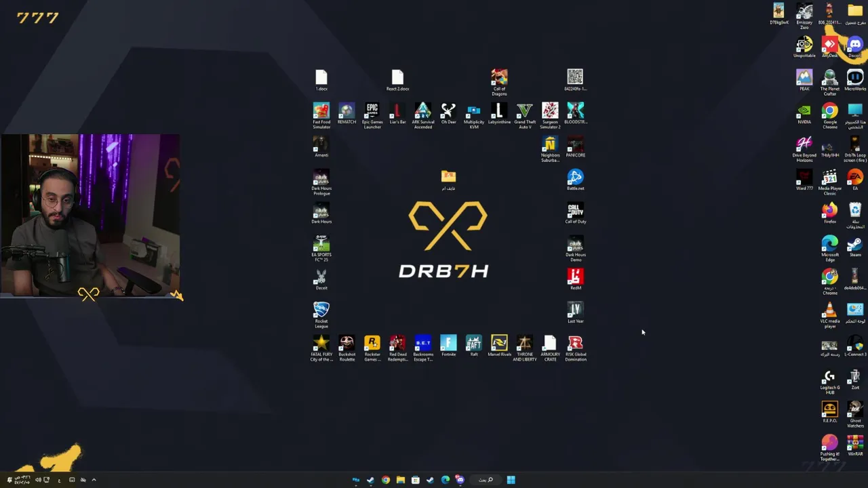
Task: Select the Liar's Bar game icon
Action: coord(397,113)
